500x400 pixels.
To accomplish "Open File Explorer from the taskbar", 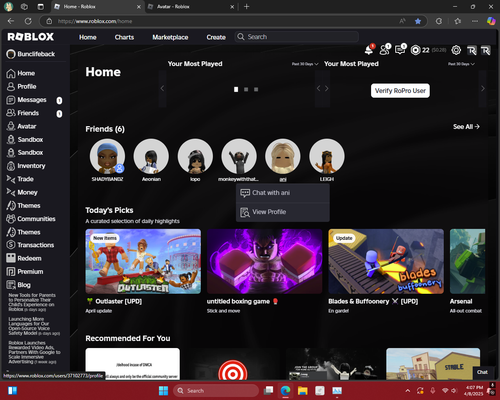I will point(302,390).
